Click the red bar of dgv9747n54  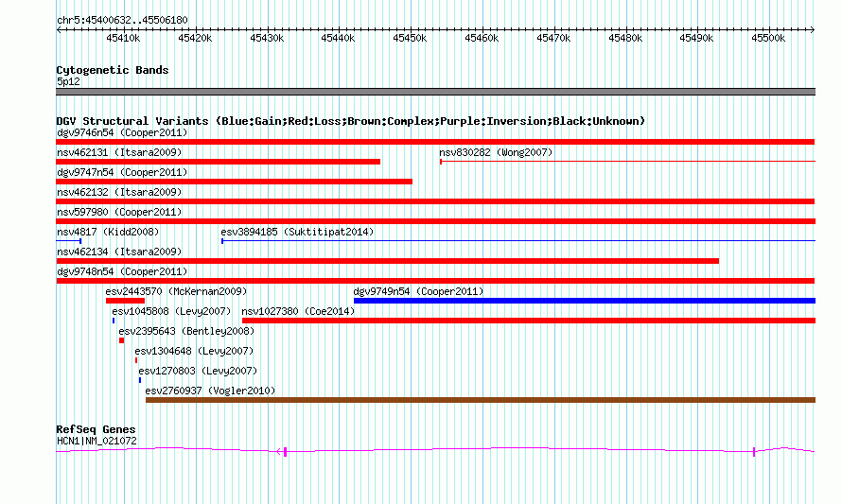234,182
